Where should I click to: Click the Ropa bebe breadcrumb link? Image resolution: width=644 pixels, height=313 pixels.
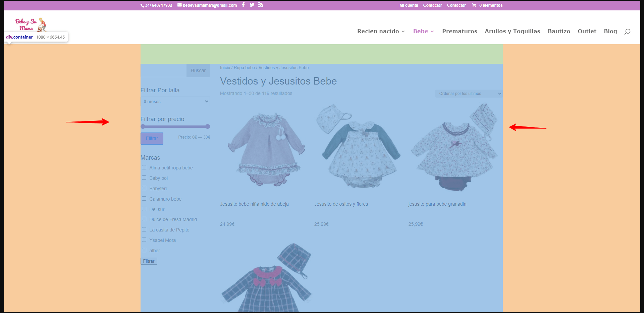coord(244,68)
